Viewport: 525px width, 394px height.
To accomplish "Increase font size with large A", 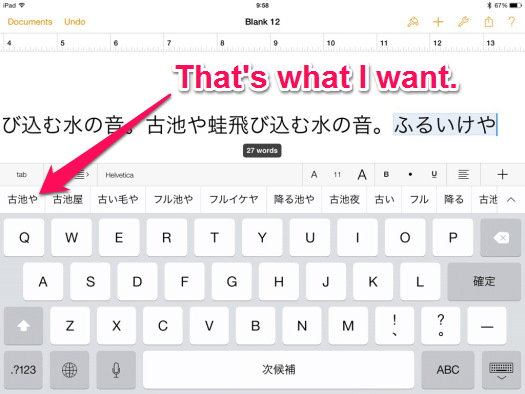I will coord(362,175).
